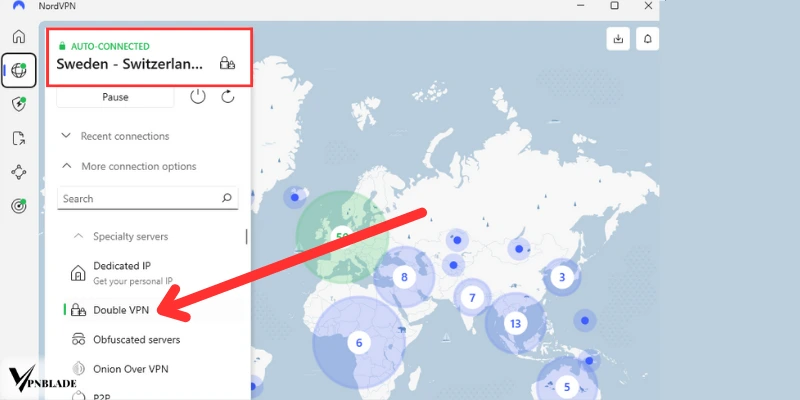
Task: Click the Sweden - Switzerland connection name
Action: [x=130, y=64]
